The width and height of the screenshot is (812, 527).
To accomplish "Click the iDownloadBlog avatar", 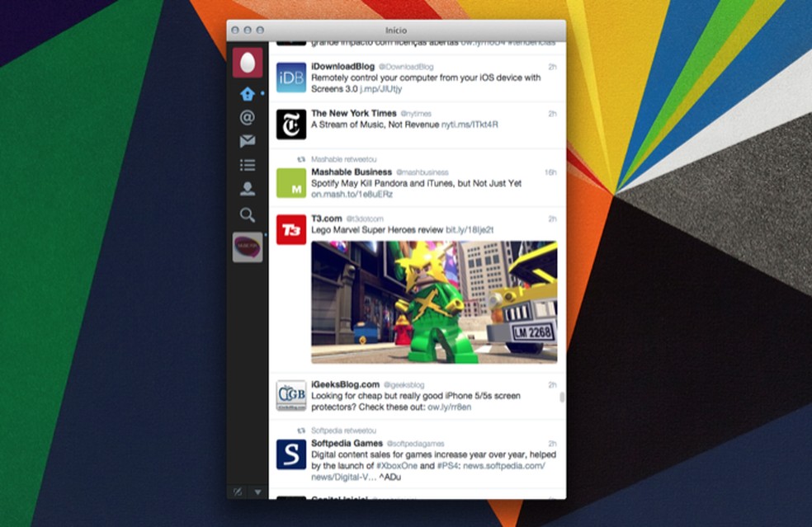I will click(x=290, y=77).
